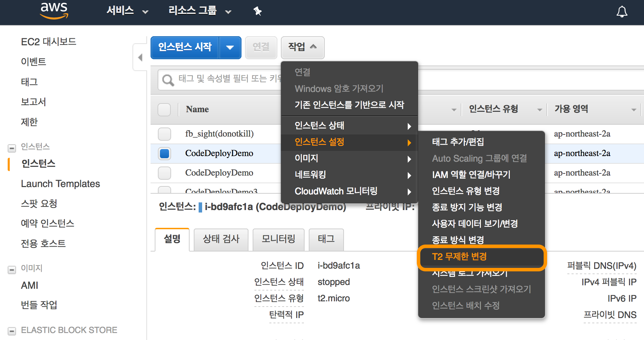Open AMI in sidebar

coord(30,285)
